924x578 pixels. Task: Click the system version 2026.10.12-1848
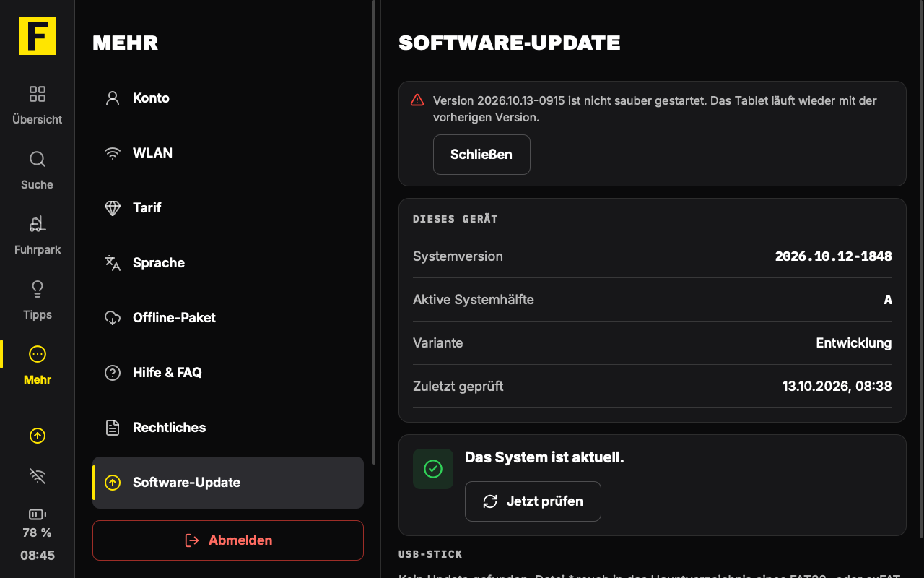(833, 256)
